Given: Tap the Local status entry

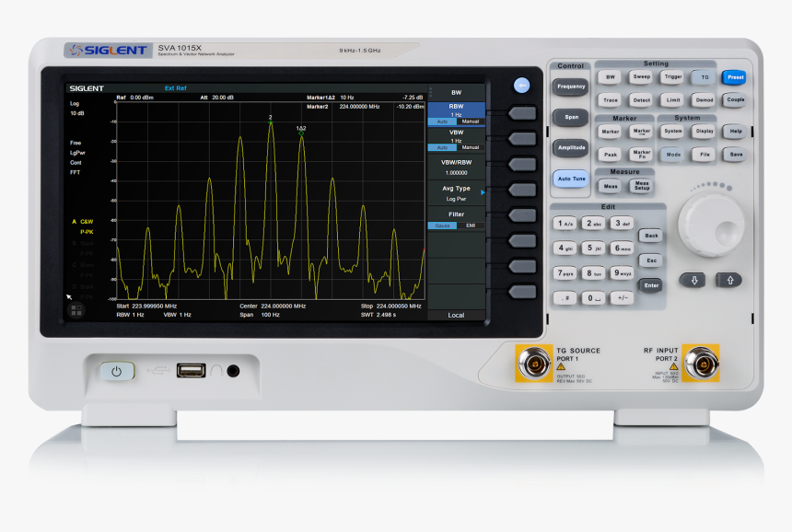Looking at the screenshot, I should [x=456, y=315].
